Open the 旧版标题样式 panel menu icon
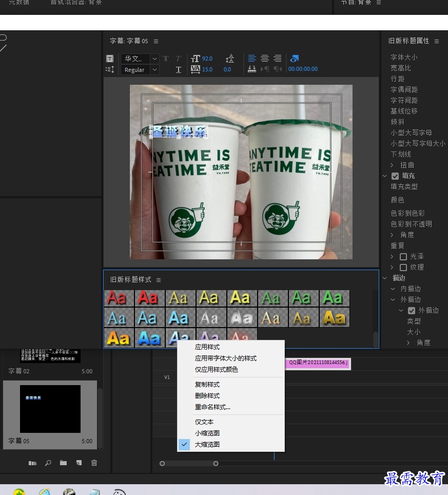This screenshot has height=495, width=448. pyautogui.click(x=159, y=280)
